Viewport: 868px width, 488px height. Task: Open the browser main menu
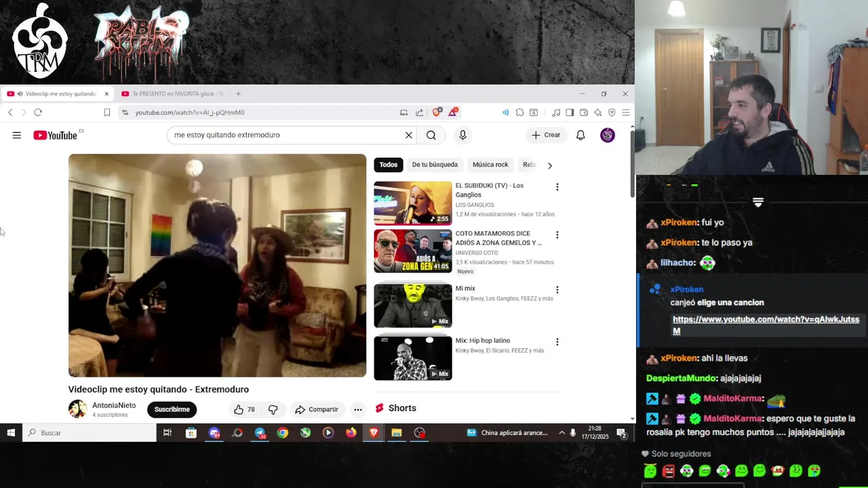click(625, 113)
